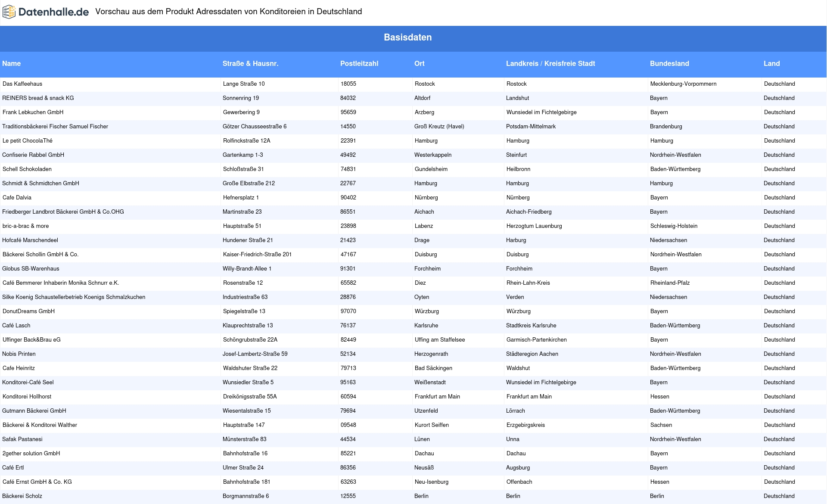Screen dimensions: 827x504
Task: Click the DonutDreams GmbH name
Action: click(29, 311)
